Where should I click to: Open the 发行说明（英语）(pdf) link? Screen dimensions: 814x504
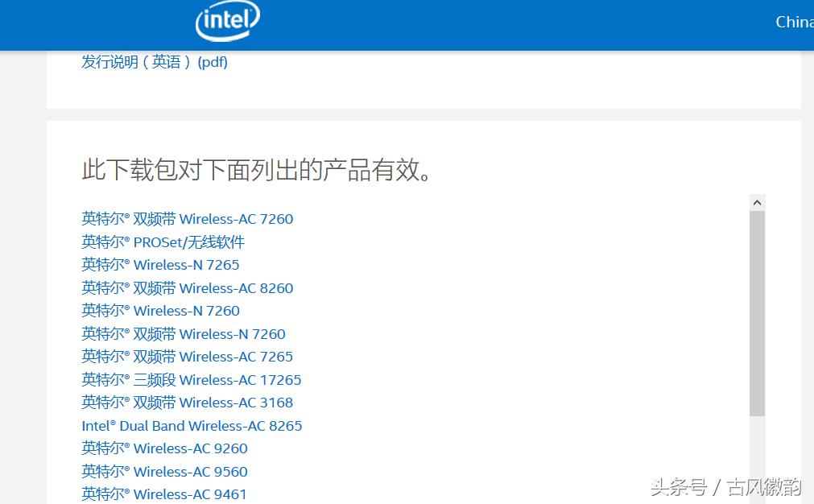[155, 62]
